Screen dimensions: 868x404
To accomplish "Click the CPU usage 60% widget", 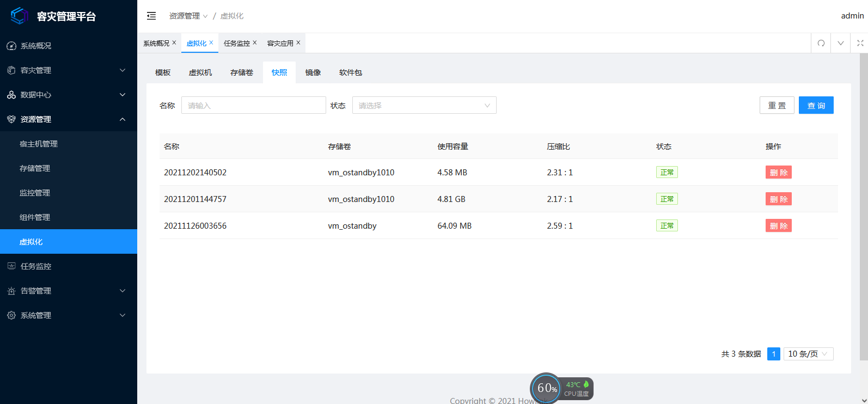I will click(546, 388).
